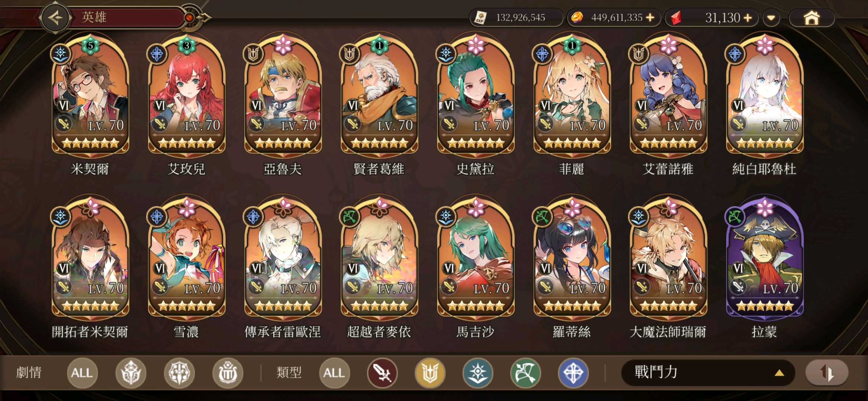Screen dimensions: 868x401
Task: Open the 戰鬥力 sort dropdown
Action: pos(707,372)
